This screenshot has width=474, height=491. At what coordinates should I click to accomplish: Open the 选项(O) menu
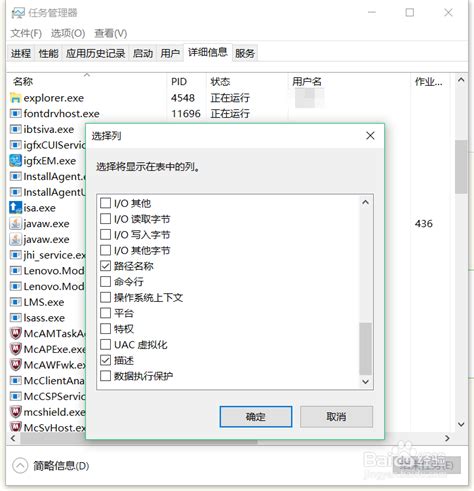click(68, 33)
